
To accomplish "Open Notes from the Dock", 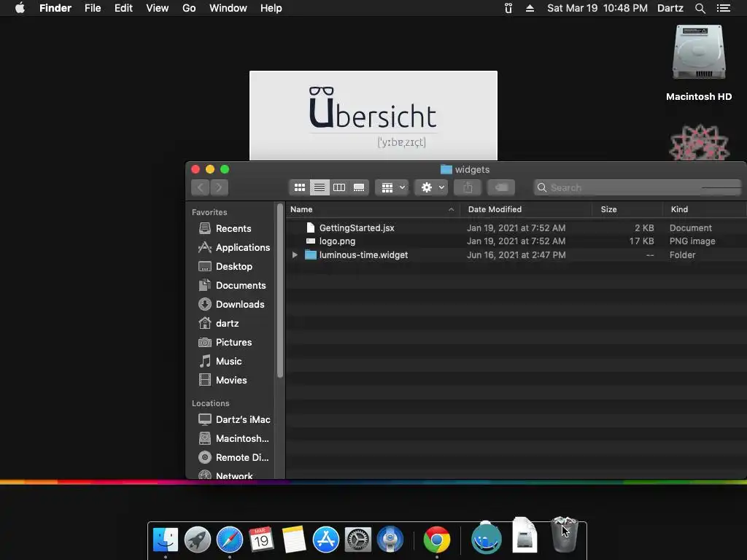I will pos(294,540).
